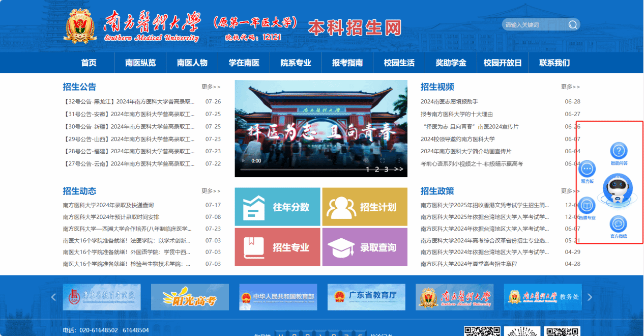
Task: Open the 校园开放日 menu
Action: click(x=503, y=63)
